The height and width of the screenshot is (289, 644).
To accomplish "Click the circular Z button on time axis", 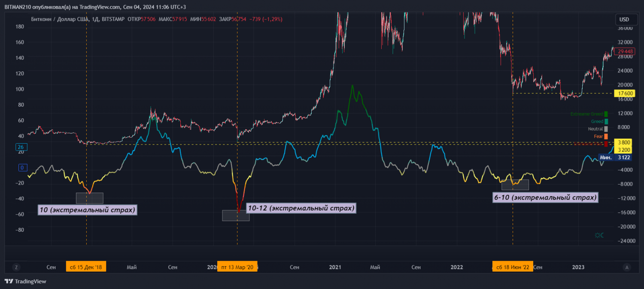I will point(16,267).
